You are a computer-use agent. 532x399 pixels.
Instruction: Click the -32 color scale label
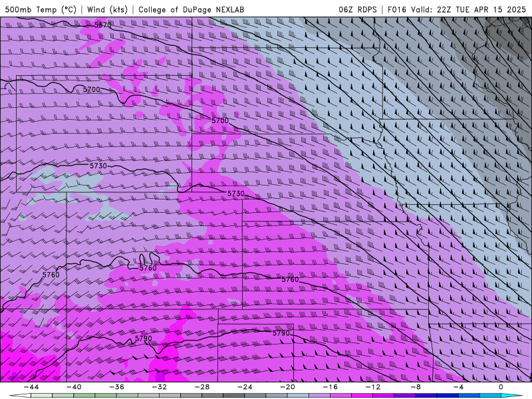159,387
